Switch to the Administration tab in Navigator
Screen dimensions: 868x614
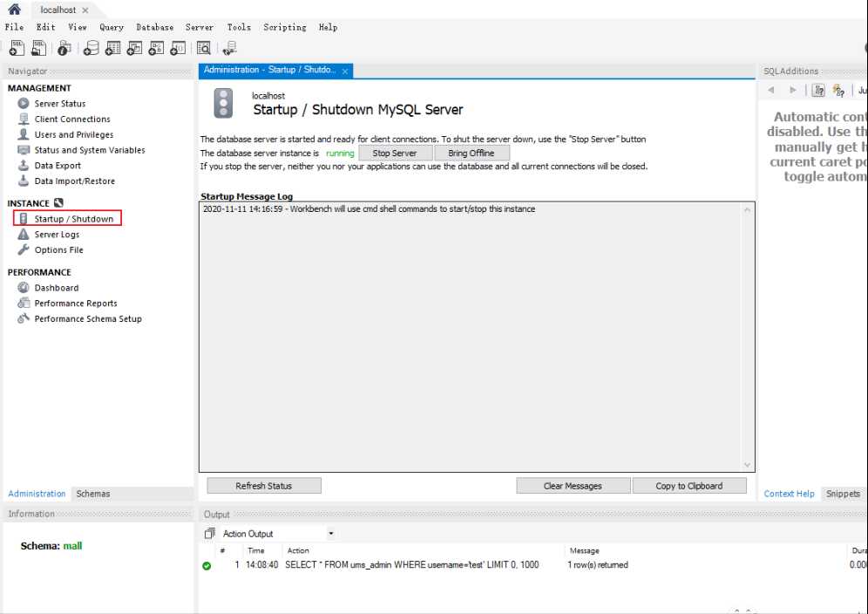(x=37, y=493)
